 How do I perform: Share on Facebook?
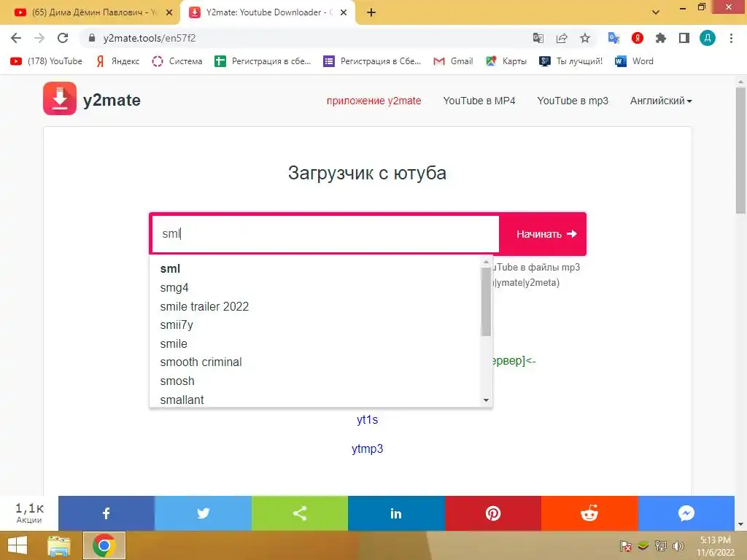pyautogui.click(x=107, y=513)
